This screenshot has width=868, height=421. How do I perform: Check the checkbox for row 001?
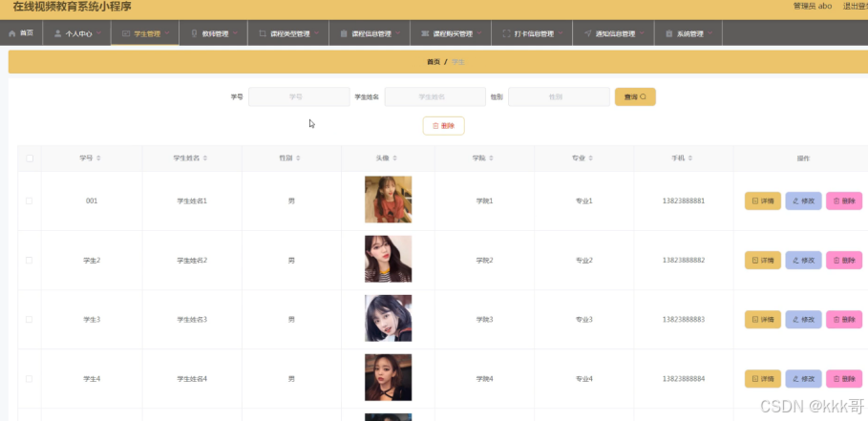(30, 200)
